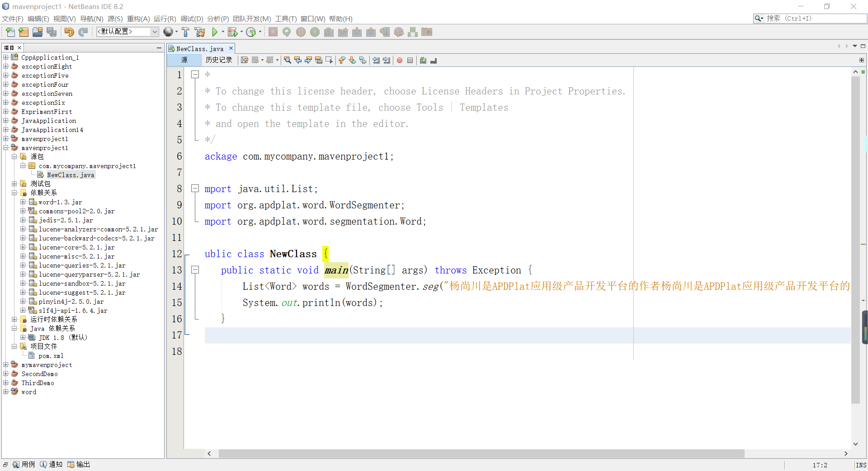Click the Profile Project clock icon

(x=251, y=32)
